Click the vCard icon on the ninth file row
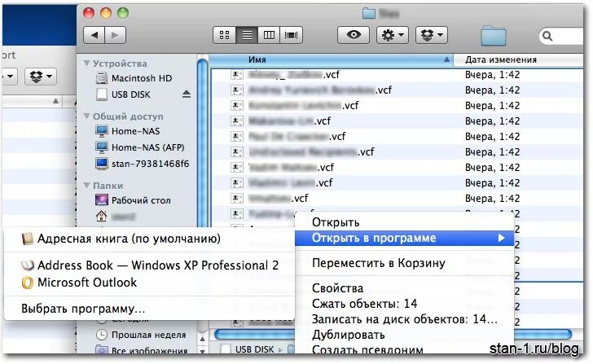593x364 pixels. [x=237, y=198]
